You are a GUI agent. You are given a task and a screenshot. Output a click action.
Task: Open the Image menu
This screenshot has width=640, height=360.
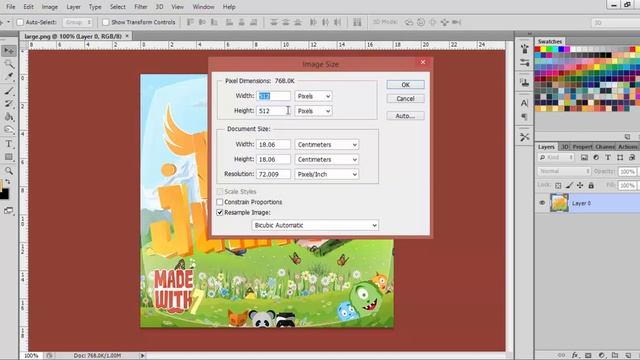tap(49, 7)
